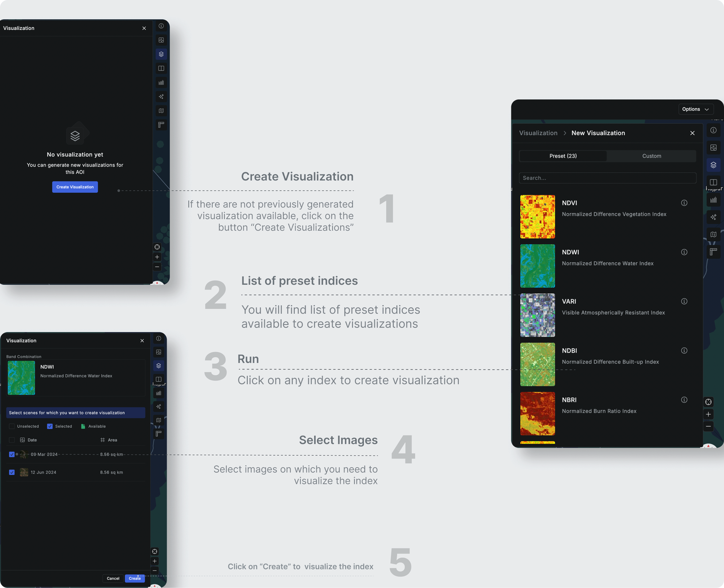Go back via Visualization breadcrumb link
This screenshot has width=724, height=588.
(x=538, y=133)
